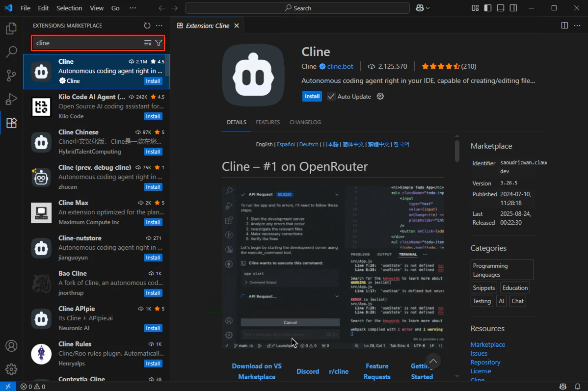Viewport: 588px width, 391px height.
Task: Open notifications bell in status bar
Action: pos(578,386)
